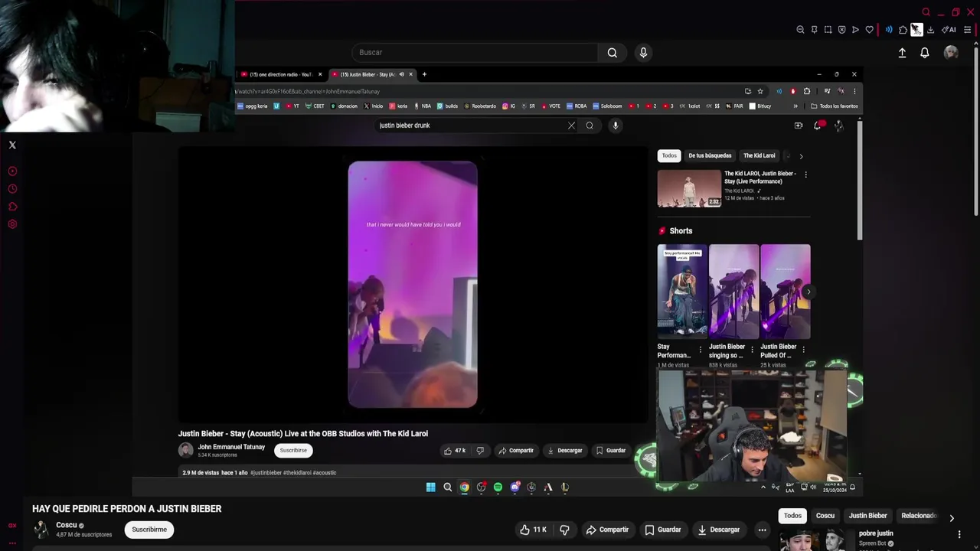This screenshot has height=551, width=980.
Task: Click inner YouTube voice search microphone
Action: click(x=616, y=126)
